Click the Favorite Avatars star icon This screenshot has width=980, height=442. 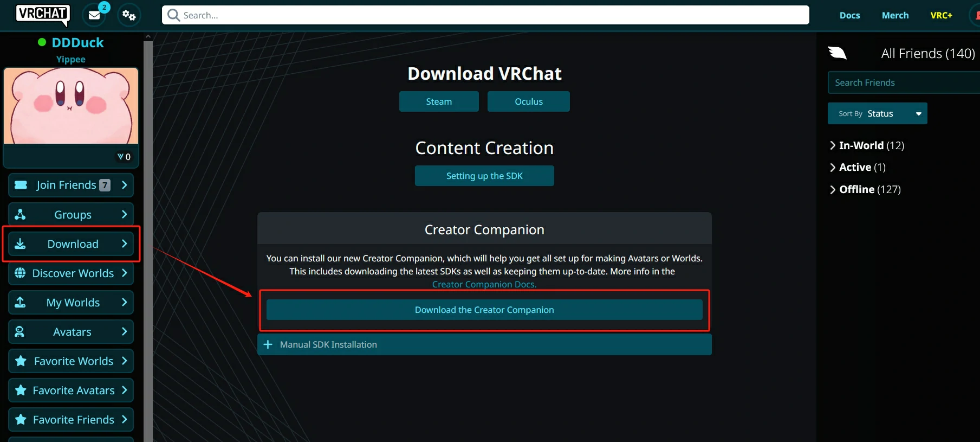coord(21,390)
